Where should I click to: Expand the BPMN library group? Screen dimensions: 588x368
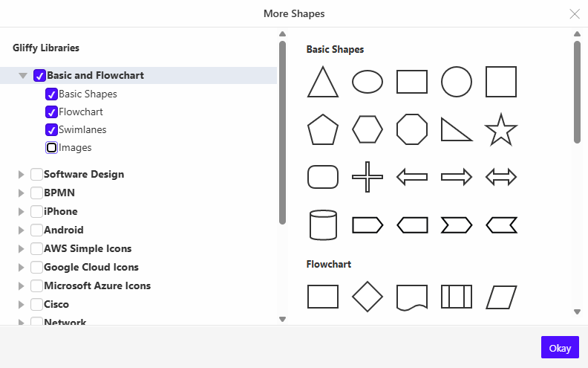click(x=21, y=193)
